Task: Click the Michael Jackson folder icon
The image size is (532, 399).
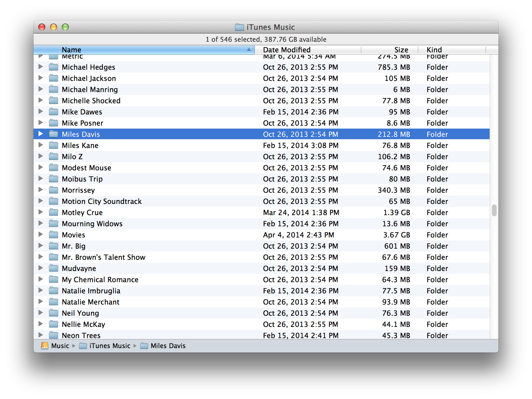Action: coord(54,78)
